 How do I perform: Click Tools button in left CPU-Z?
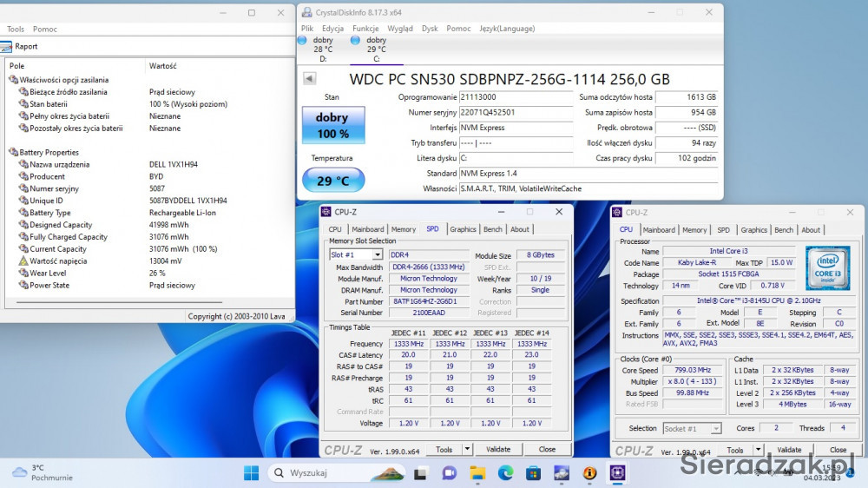click(x=444, y=449)
